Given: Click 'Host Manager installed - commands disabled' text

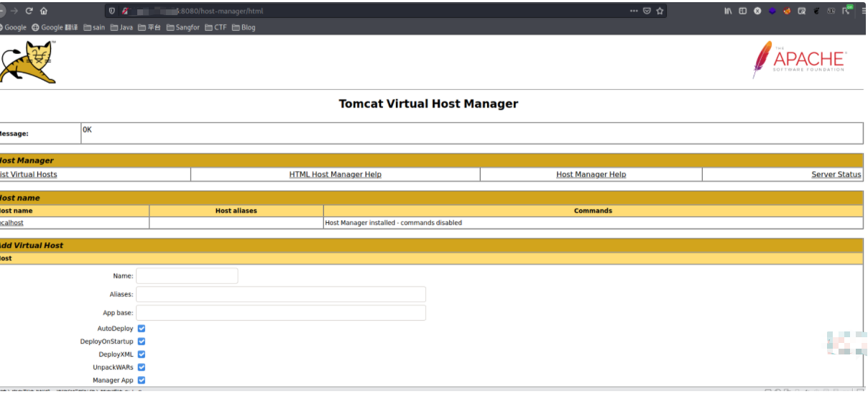Looking at the screenshot, I should coord(394,223).
